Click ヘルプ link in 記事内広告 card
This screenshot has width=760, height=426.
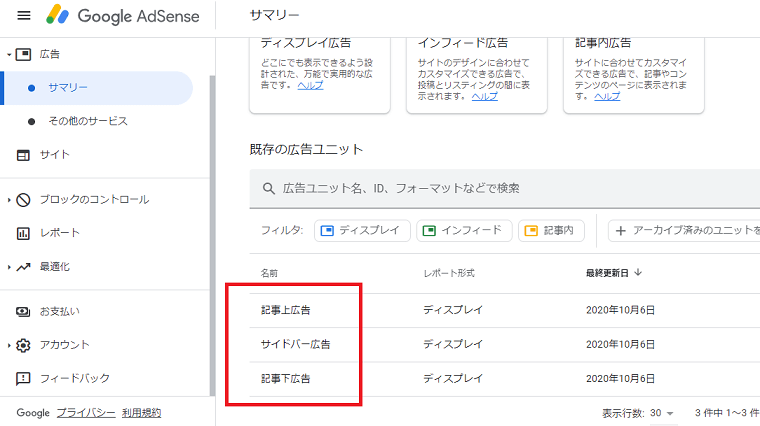coord(607,96)
